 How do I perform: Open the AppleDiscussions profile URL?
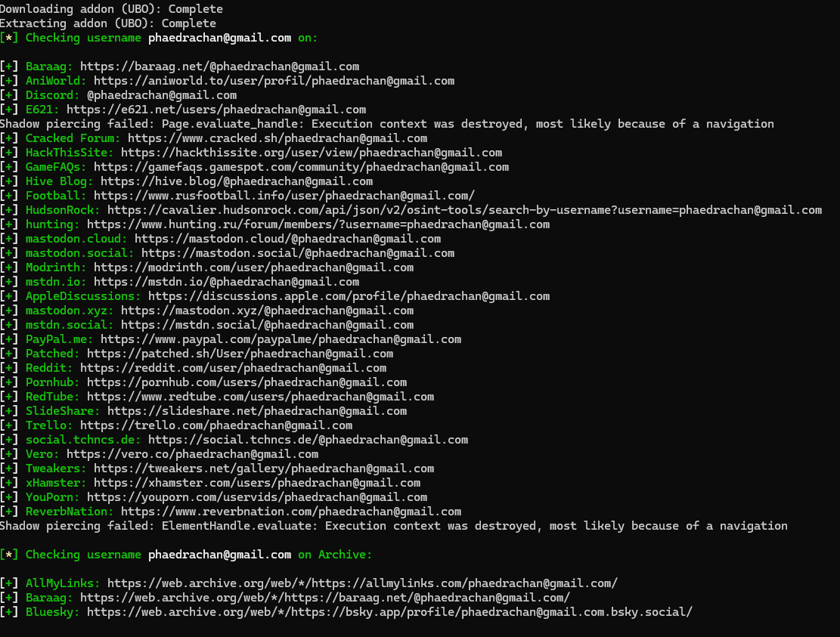[x=349, y=296]
